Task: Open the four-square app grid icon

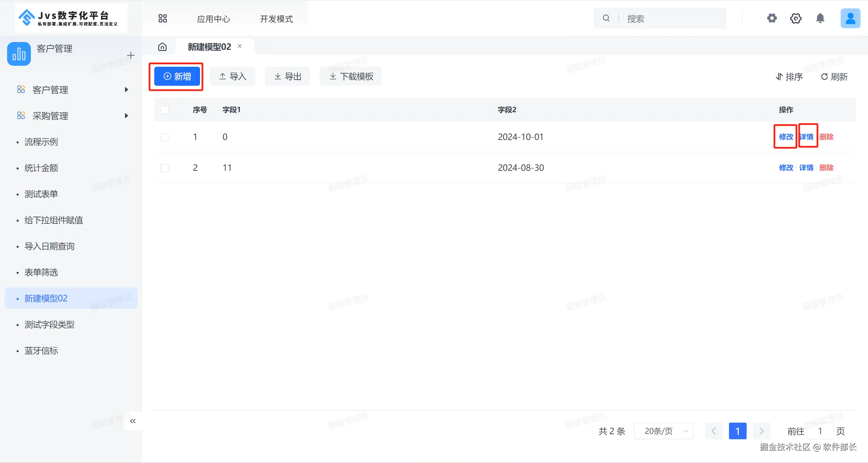Action: coord(163,19)
